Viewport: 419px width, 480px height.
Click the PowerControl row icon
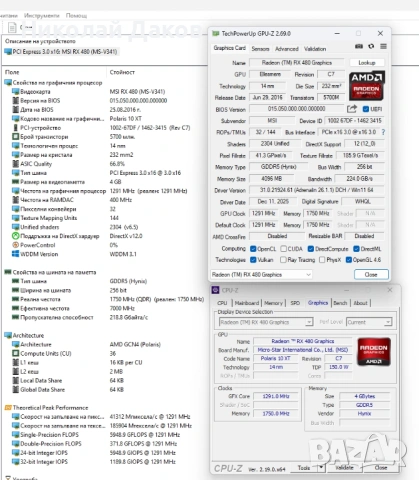click(15, 245)
